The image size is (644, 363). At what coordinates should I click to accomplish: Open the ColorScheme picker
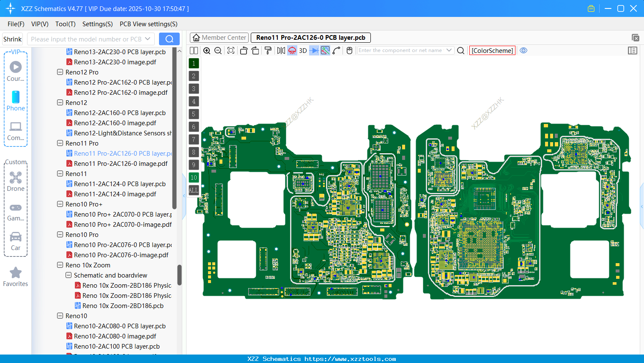(x=492, y=50)
